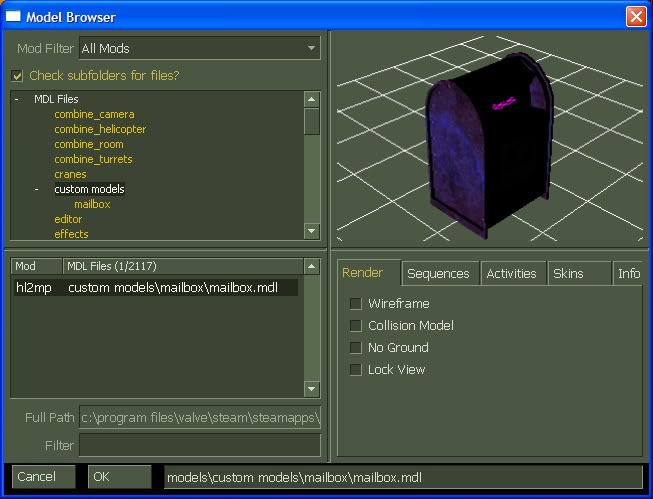653x499 pixels.
Task: Close the Model Browser window
Action: [636, 17]
